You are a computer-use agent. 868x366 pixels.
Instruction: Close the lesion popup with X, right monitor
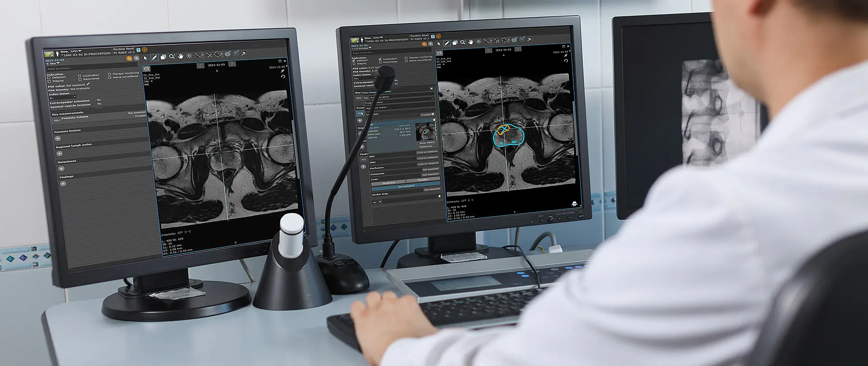tap(431, 89)
